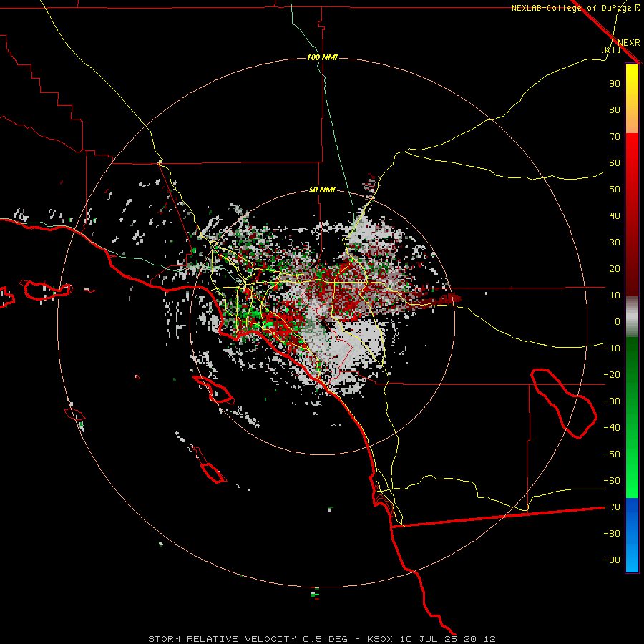Click the Santa Catalina Island outline
This screenshot has height=644, width=644.
[213, 389]
